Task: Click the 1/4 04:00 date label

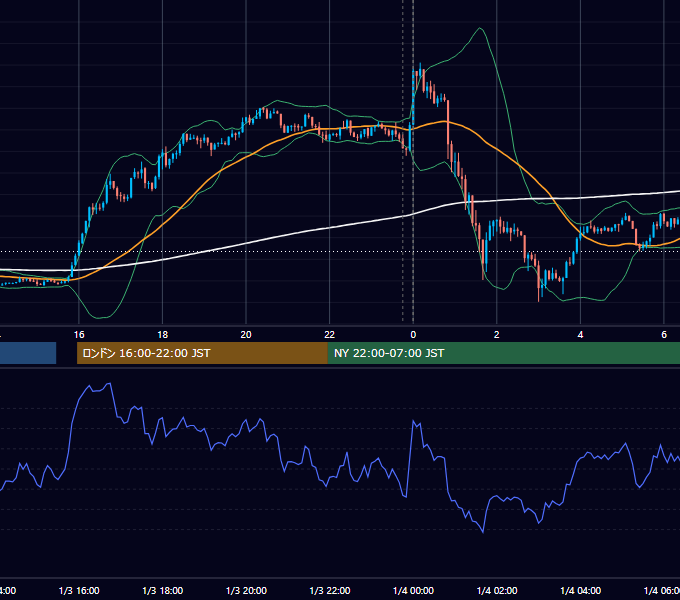Action: 581,590
